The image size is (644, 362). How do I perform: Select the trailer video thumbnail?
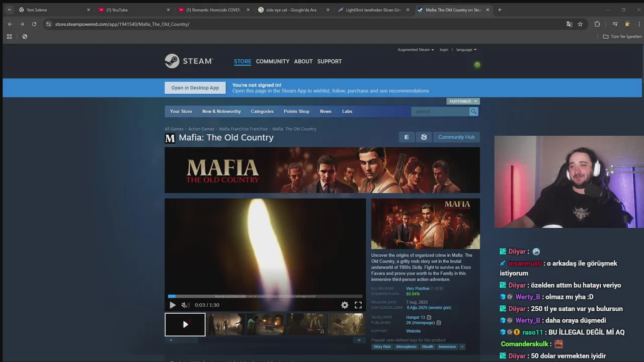point(185,325)
